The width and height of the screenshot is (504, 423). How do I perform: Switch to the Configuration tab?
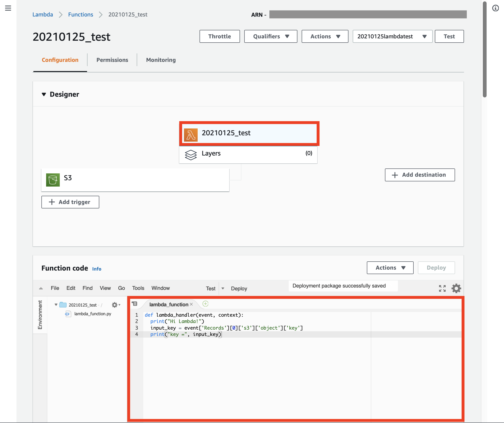(60, 60)
